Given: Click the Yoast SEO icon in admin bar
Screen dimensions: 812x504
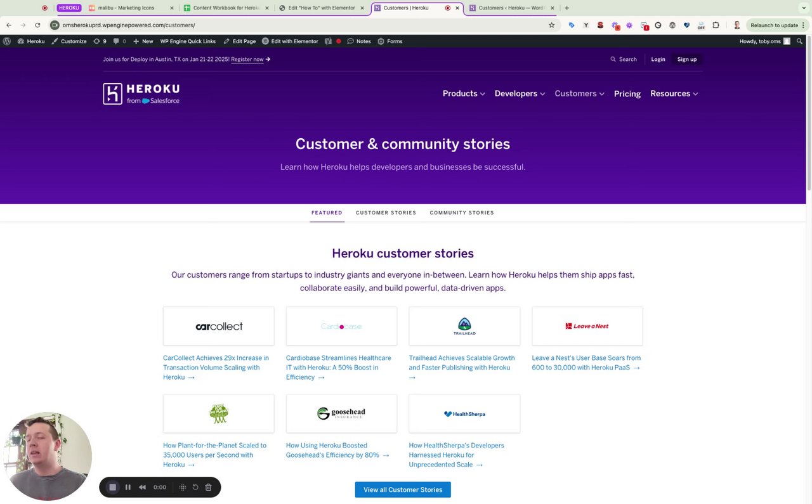Looking at the screenshot, I should coord(328,41).
